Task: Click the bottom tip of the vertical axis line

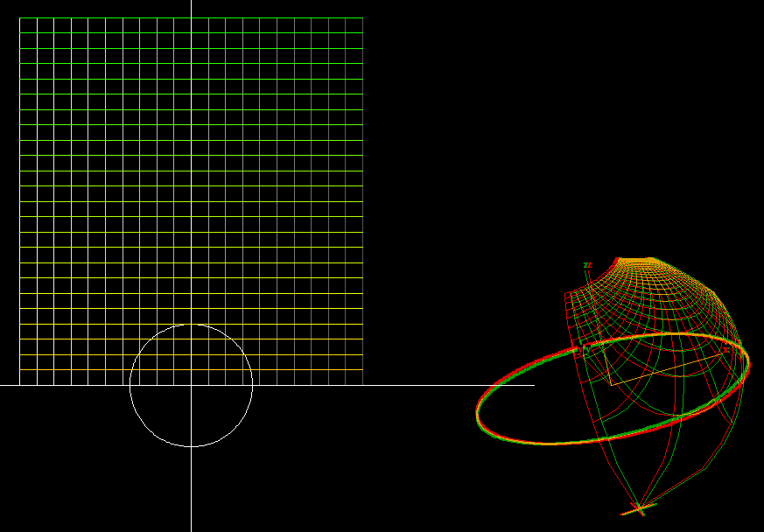Action: pyautogui.click(x=190, y=530)
